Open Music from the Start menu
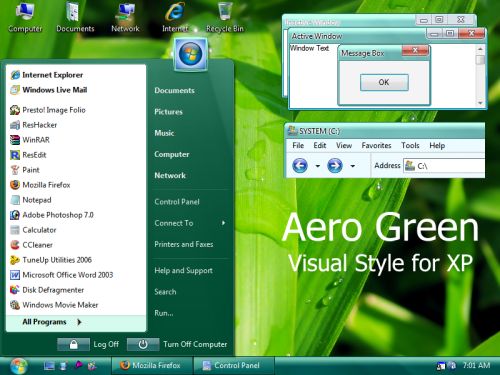500x375 pixels. 164,133
